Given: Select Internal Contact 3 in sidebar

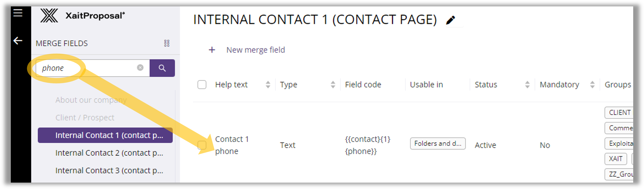Looking at the screenshot, I should [x=109, y=171].
